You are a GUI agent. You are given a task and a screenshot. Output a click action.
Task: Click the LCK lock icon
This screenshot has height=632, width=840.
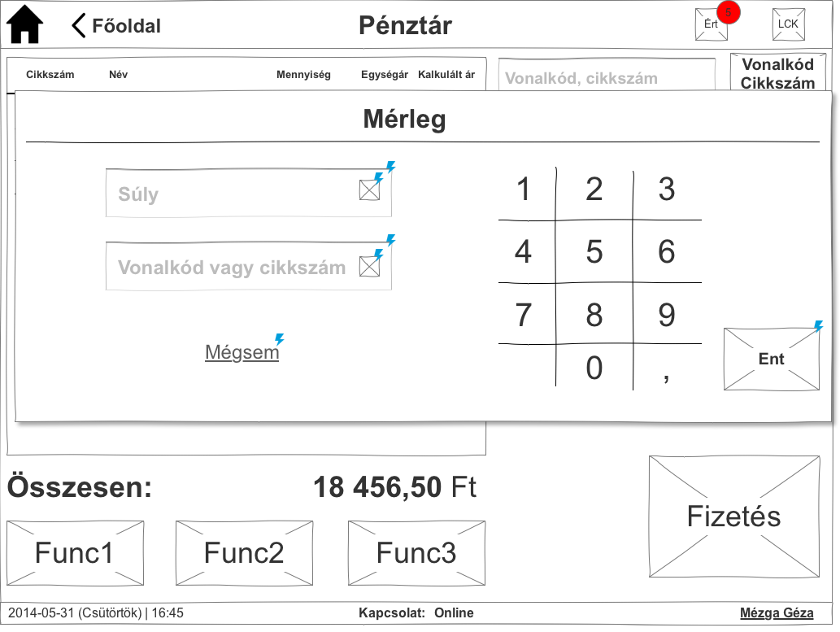(789, 24)
